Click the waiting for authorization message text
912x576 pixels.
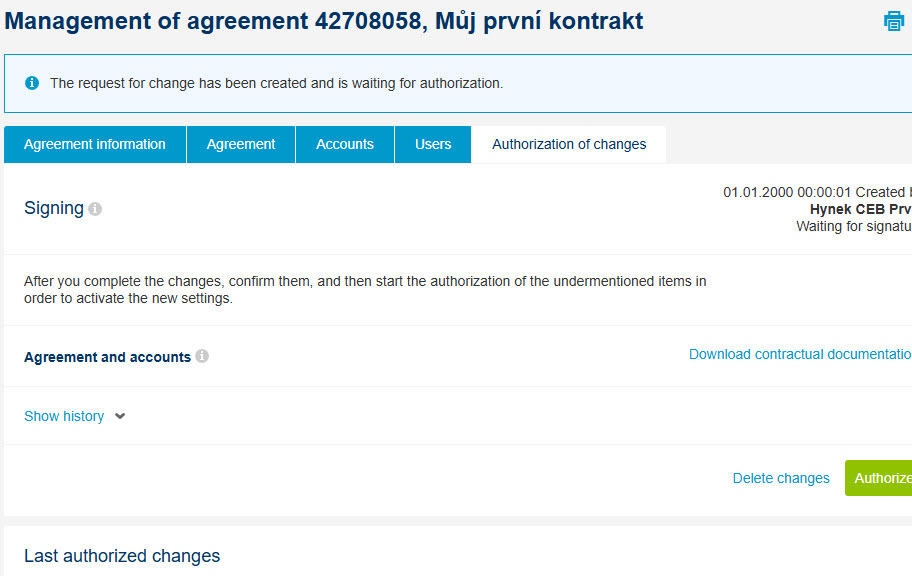click(276, 83)
